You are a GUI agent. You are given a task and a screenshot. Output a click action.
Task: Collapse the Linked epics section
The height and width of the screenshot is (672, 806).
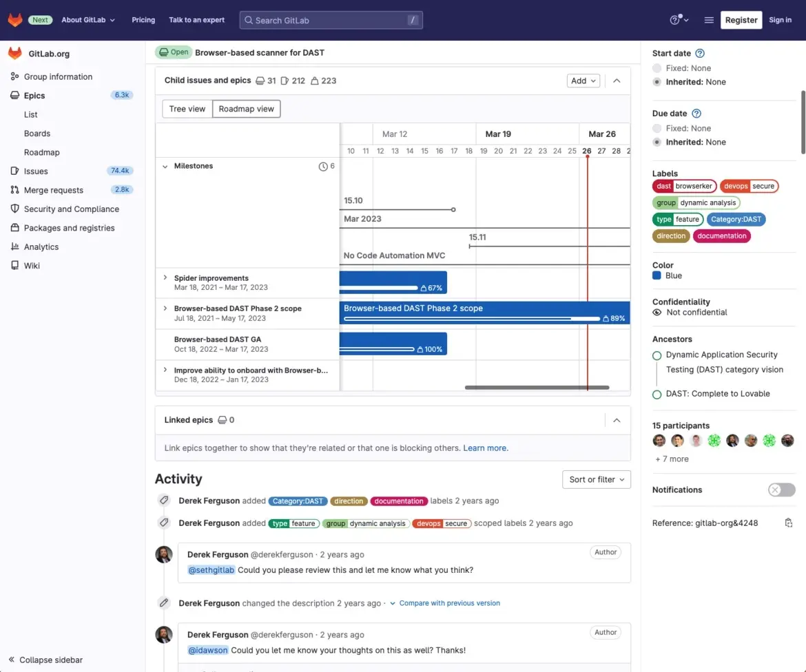coord(617,420)
